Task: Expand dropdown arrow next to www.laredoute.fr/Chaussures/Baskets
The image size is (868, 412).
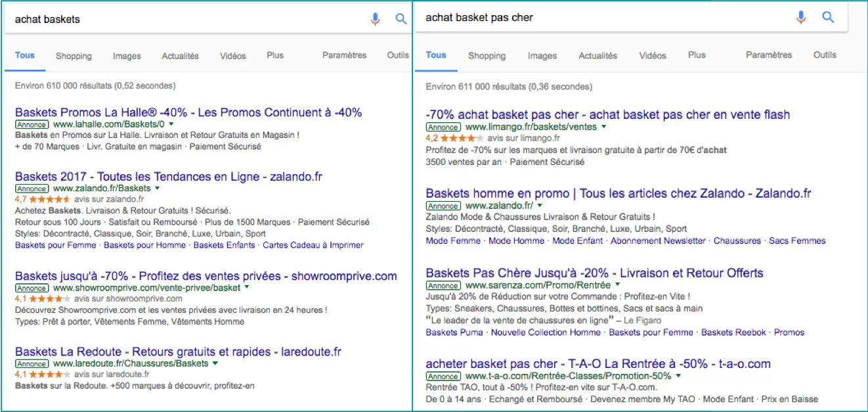Action: (x=215, y=363)
